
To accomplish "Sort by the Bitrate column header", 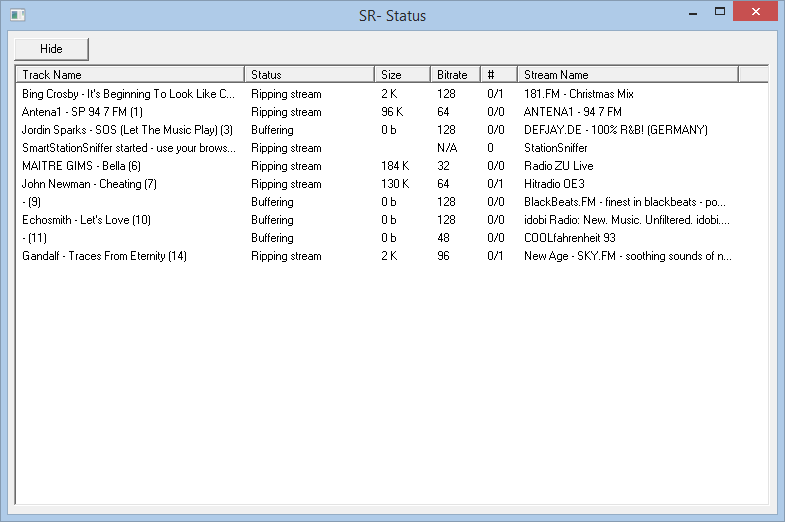I will [456, 75].
